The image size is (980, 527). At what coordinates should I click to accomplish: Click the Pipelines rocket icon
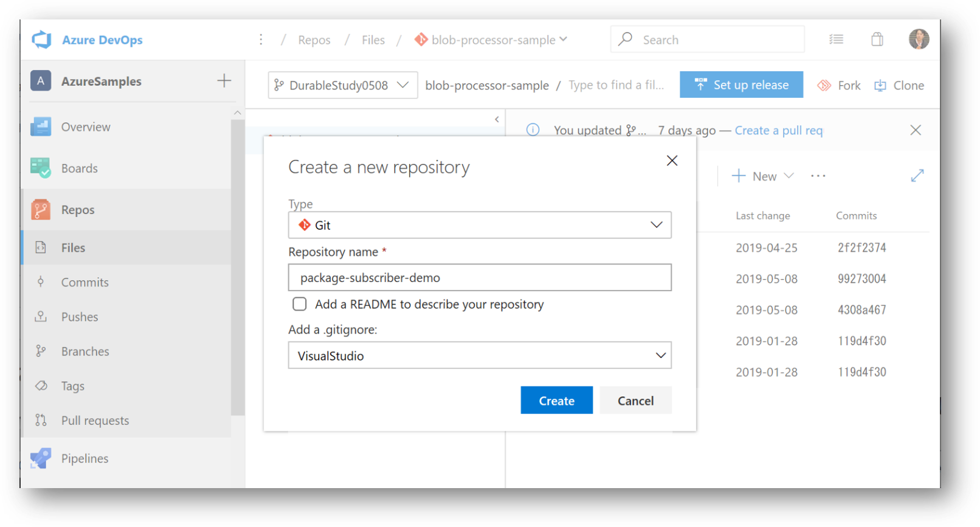pos(41,458)
